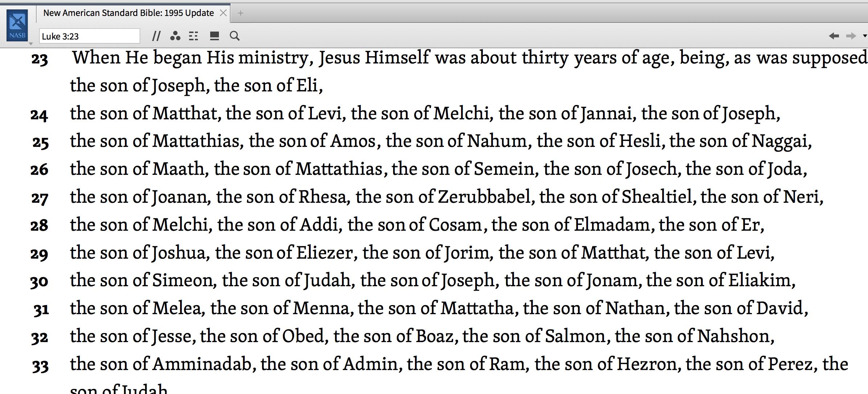Open the magnifying glass search icon
This screenshot has height=394, width=868.
[235, 36]
